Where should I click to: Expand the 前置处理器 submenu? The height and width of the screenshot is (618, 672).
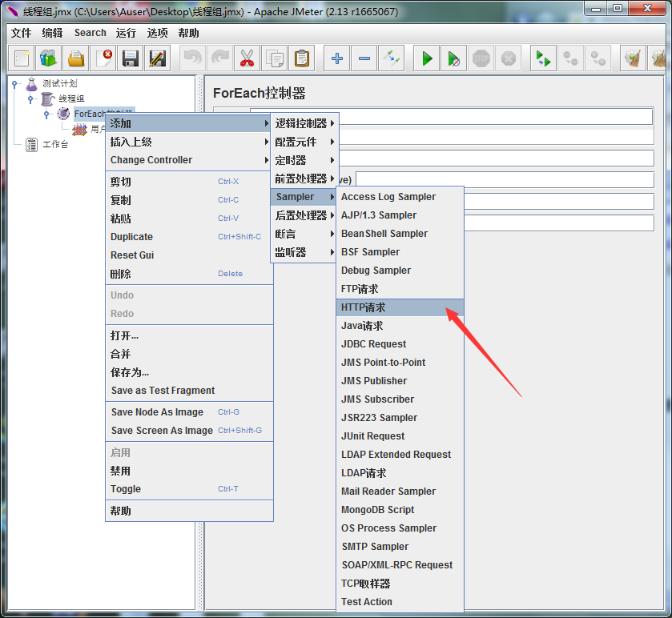coord(304,179)
